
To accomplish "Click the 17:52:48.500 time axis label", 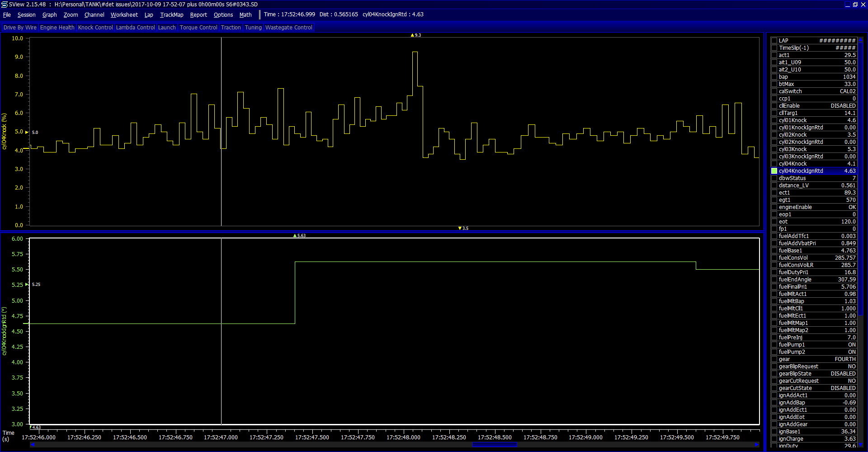I will [x=495, y=438].
